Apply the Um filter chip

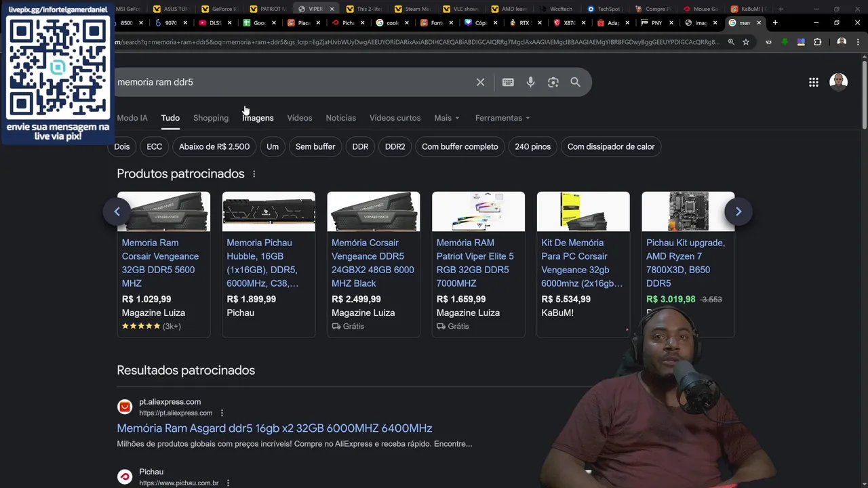coord(273,146)
